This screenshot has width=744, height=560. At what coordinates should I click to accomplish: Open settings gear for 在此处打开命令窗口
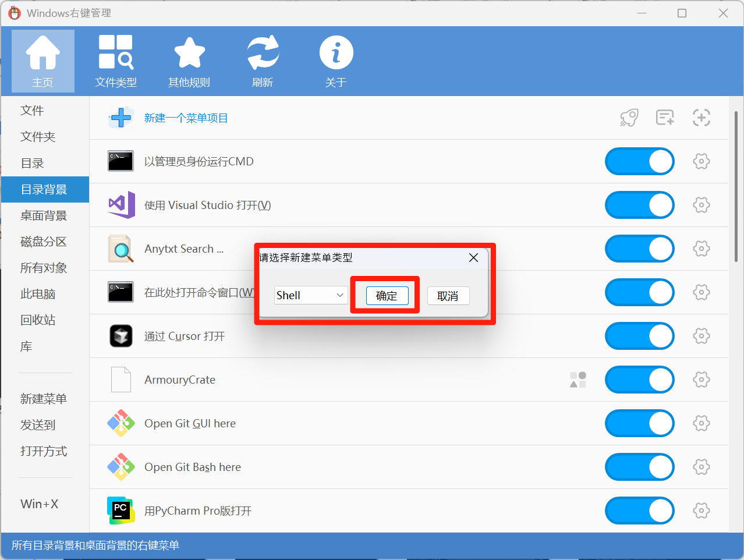click(702, 292)
